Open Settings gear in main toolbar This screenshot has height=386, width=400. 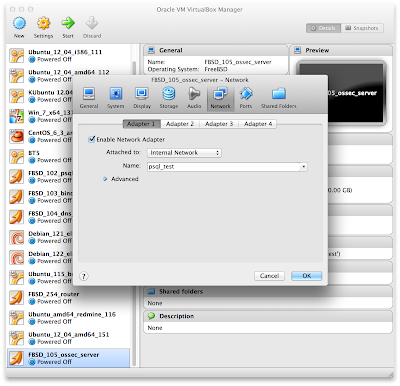[x=44, y=23]
